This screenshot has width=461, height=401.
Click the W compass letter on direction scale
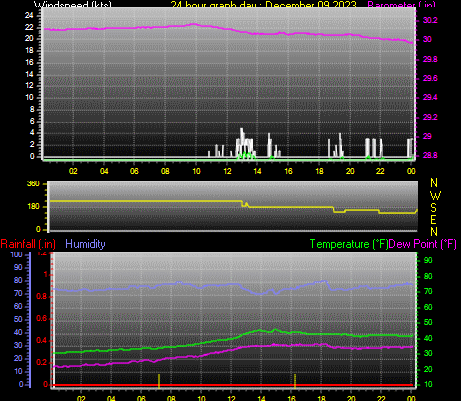[435, 195]
